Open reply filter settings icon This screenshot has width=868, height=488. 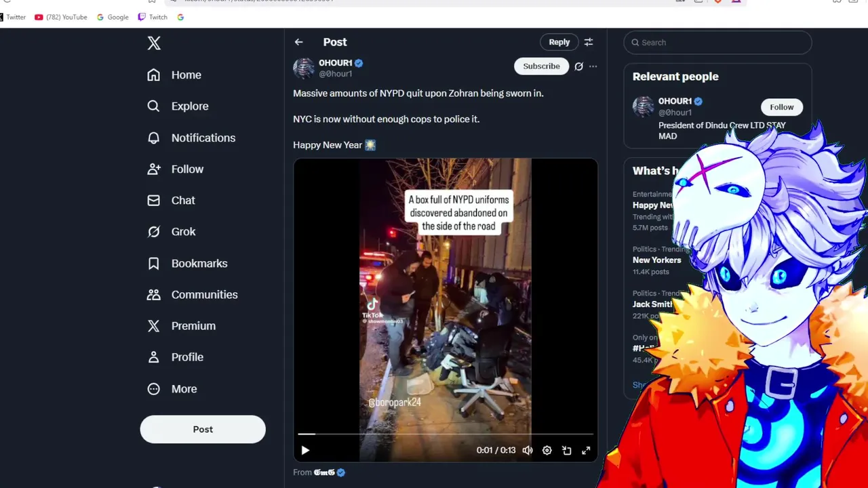coord(589,42)
